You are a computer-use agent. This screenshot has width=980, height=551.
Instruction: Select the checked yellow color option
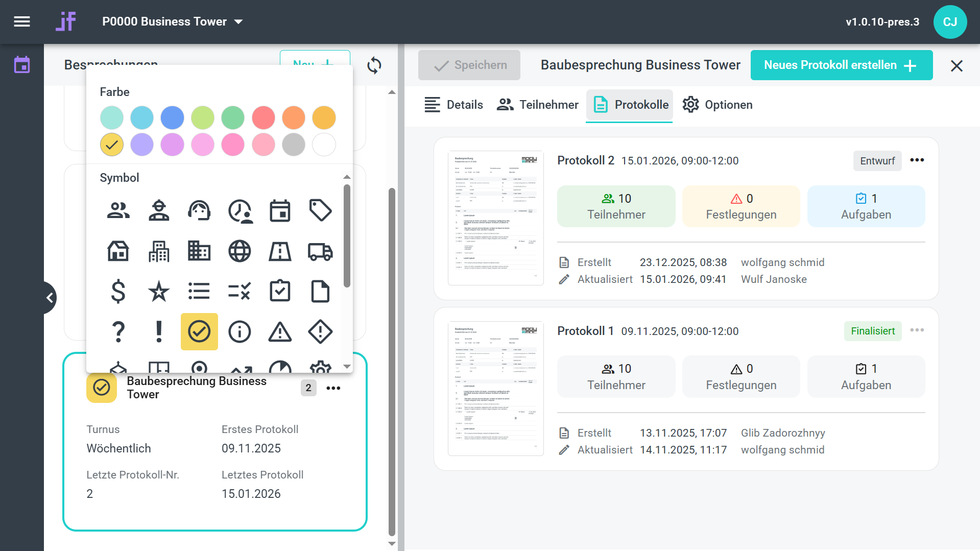coord(112,145)
